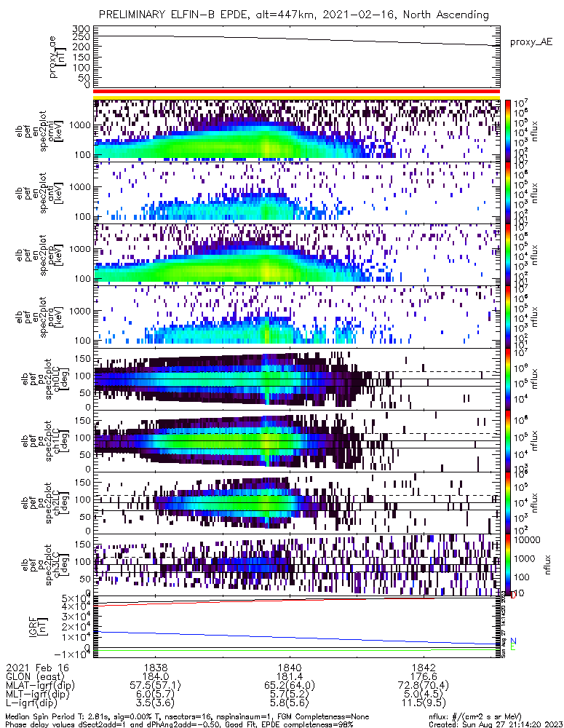Screen dimensions: 564x728
Task: Click the '1842' time tick label
Action: click(424, 667)
